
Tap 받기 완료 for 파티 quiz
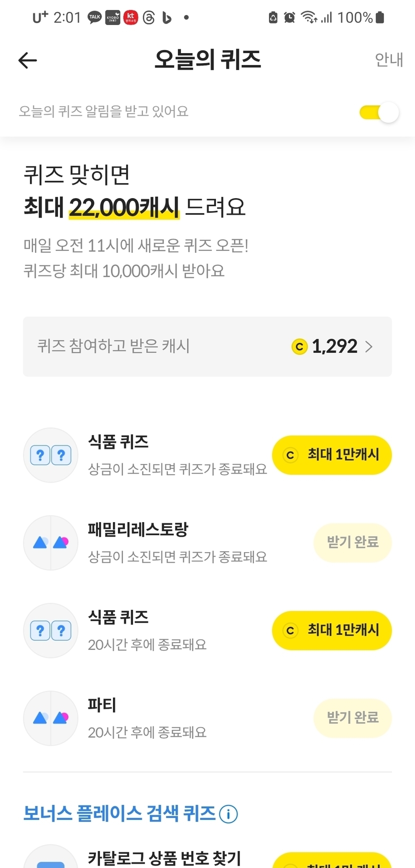click(352, 718)
